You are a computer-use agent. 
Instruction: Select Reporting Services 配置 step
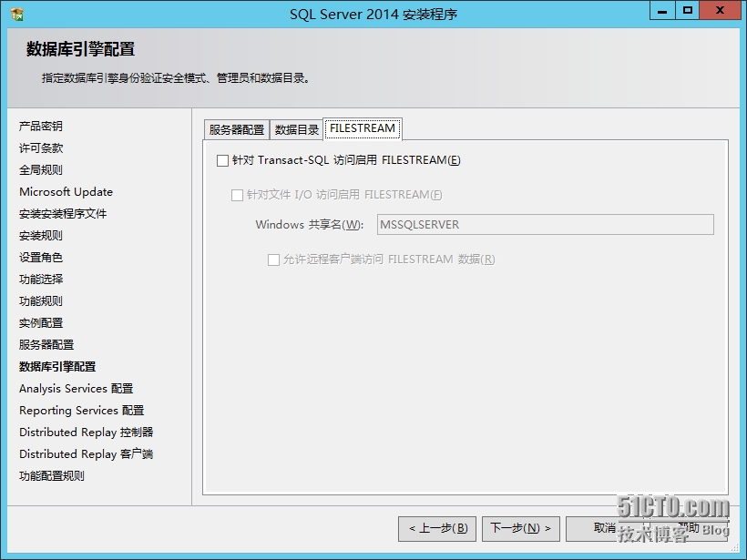click(x=81, y=411)
